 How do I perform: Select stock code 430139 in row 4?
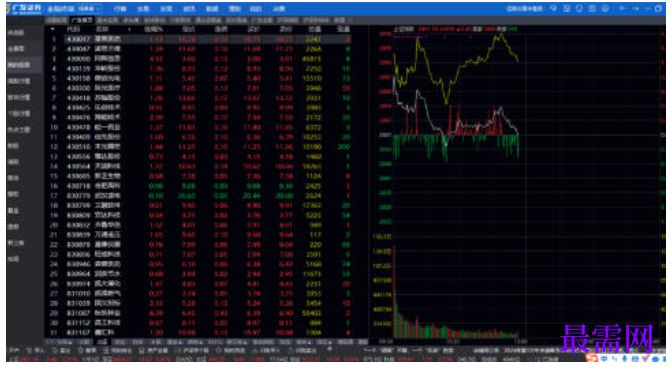(78, 69)
